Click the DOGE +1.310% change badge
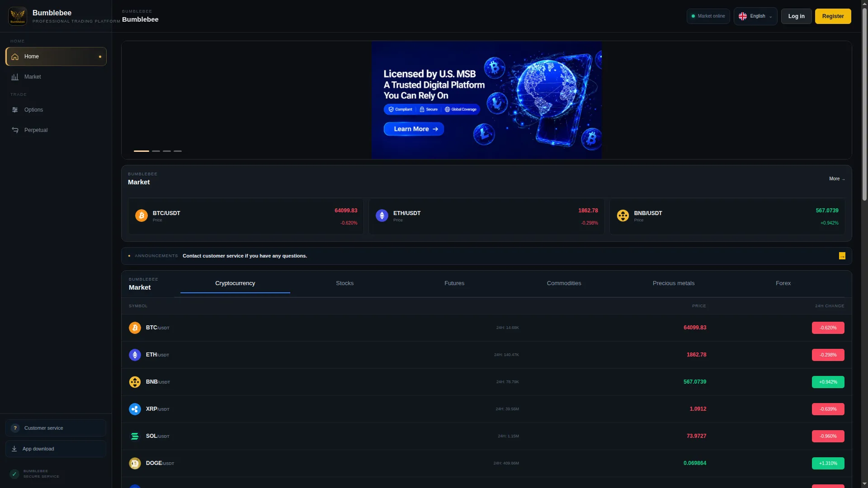 click(x=828, y=464)
